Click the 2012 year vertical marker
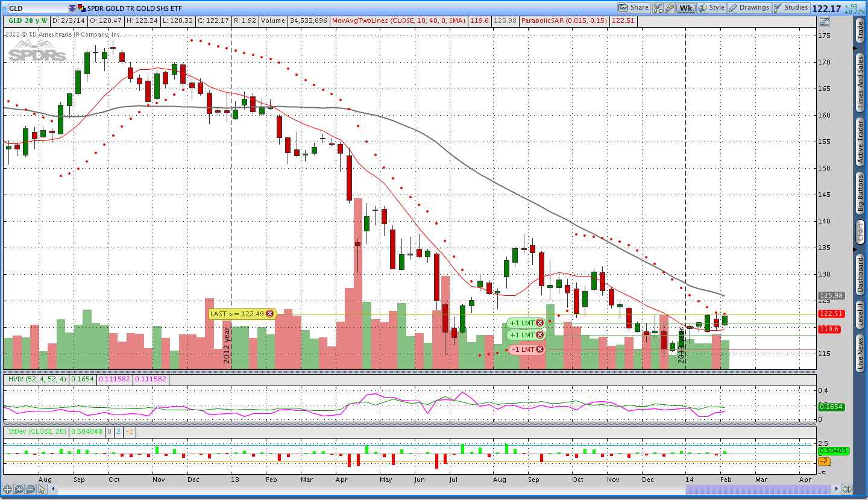This screenshot has height=500, width=868. point(227,345)
